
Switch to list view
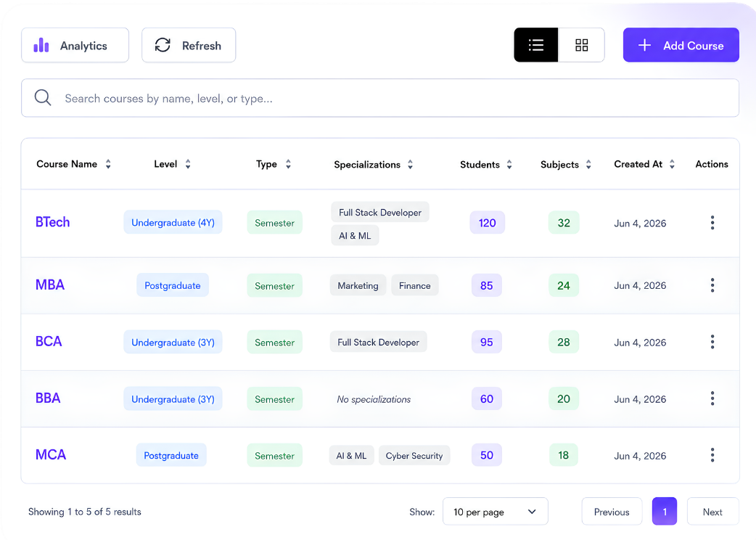535,45
